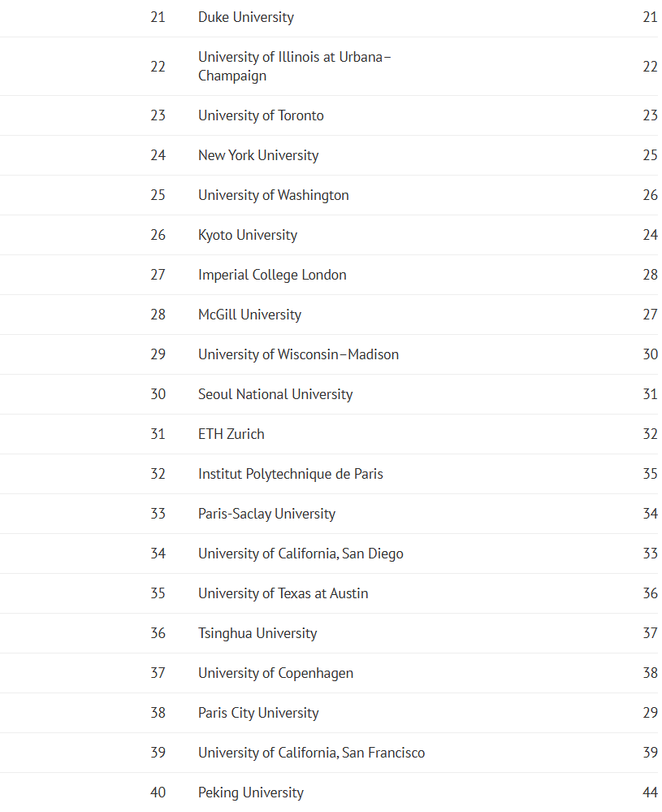The image size is (662, 812).
Task: Click Seoul National University
Action: point(275,394)
